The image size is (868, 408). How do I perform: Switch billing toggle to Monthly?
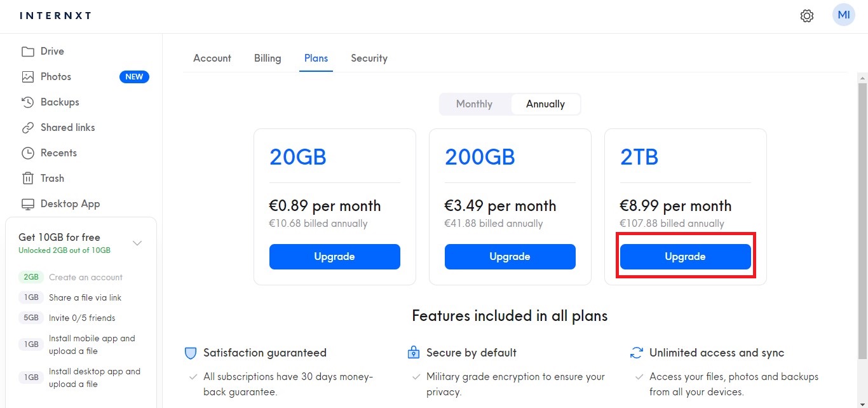pos(474,104)
